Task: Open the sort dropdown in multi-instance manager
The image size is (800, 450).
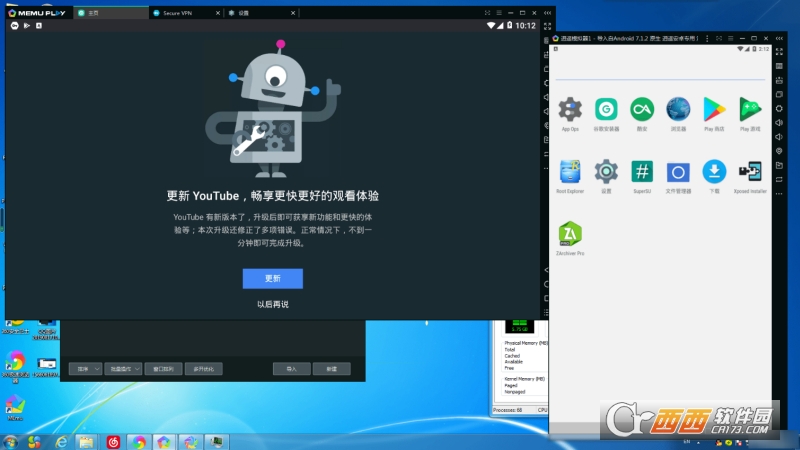Action: pos(85,369)
